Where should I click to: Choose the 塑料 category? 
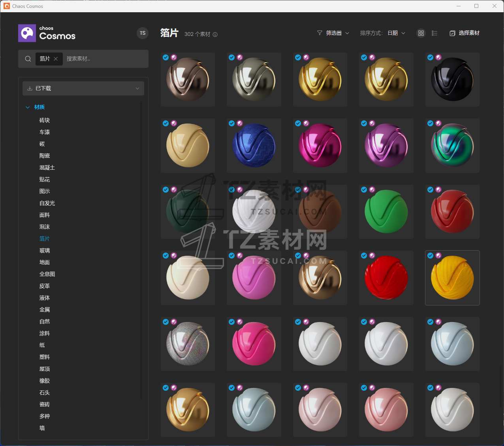(x=45, y=357)
